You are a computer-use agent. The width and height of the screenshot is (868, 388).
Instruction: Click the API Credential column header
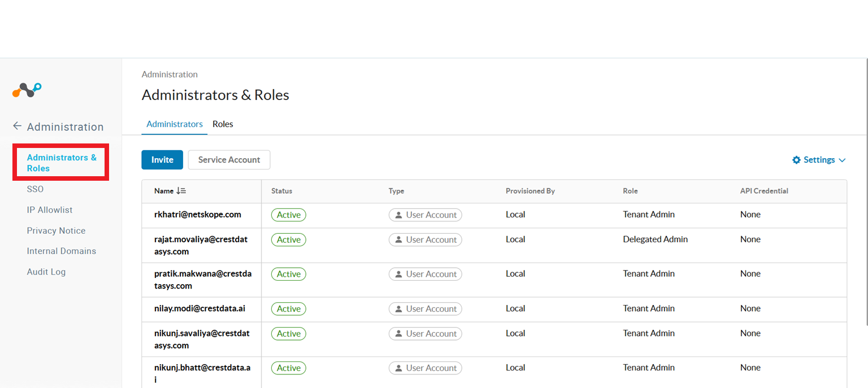[x=764, y=191]
